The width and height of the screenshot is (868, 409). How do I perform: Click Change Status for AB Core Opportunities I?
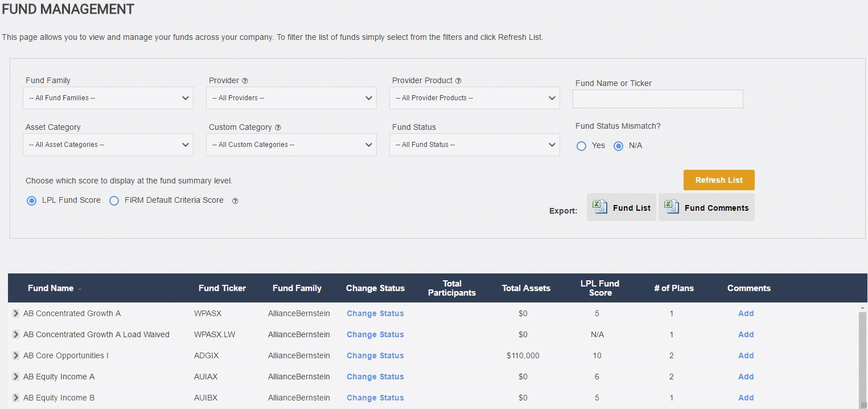click(x=375, y=355)
